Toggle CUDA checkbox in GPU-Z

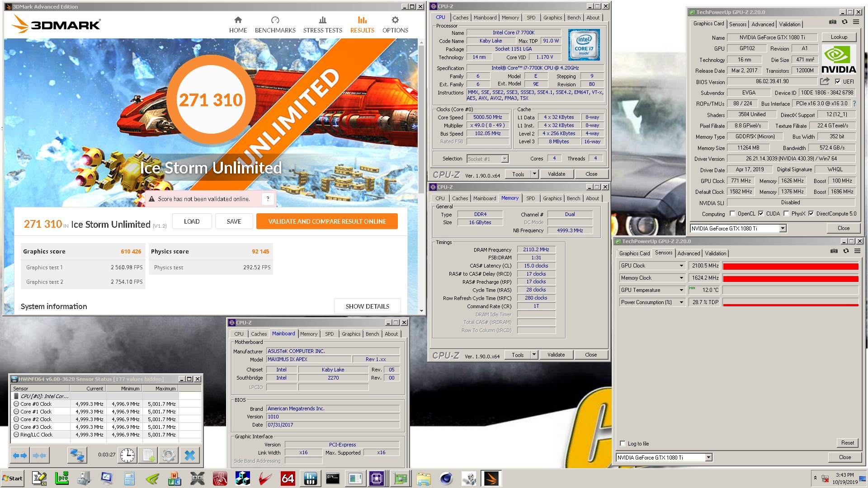pyautogui.click(x=761, y=214)
